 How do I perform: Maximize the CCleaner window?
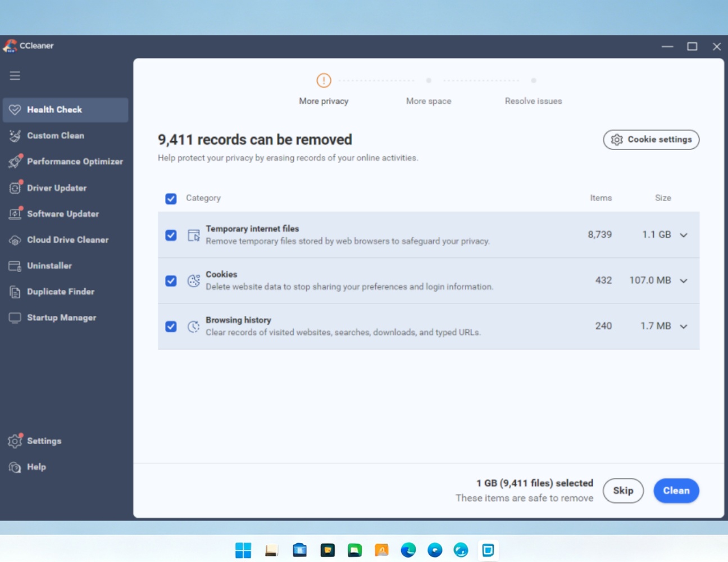[x=692, y=47]
